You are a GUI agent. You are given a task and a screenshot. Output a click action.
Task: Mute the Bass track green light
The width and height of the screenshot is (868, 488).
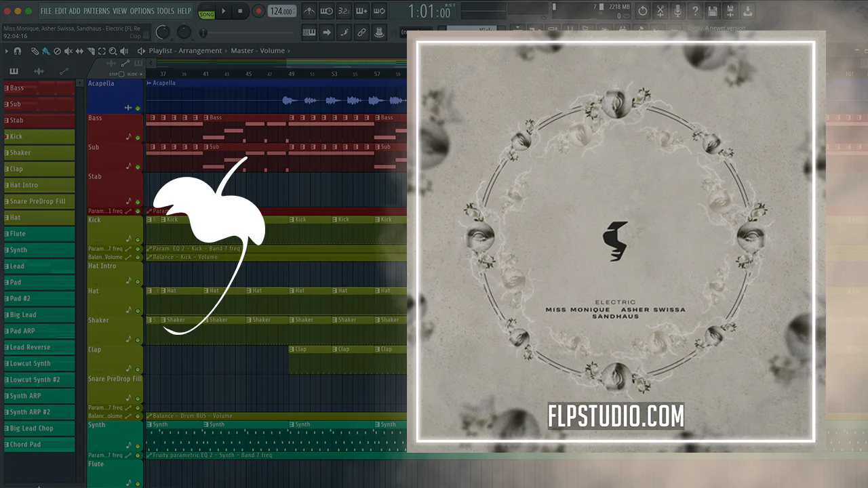138,138
